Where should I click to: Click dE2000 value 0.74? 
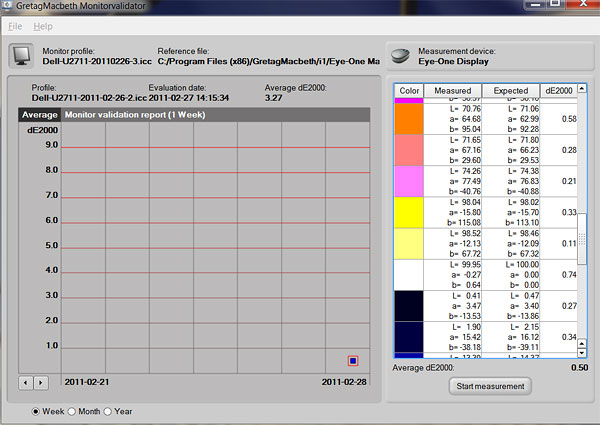[x=569, y=275]
